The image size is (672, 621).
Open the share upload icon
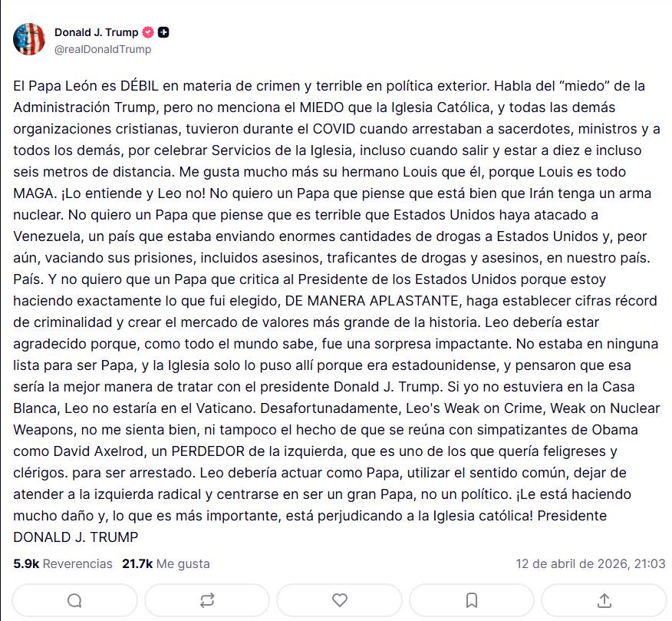pos(604,600)
